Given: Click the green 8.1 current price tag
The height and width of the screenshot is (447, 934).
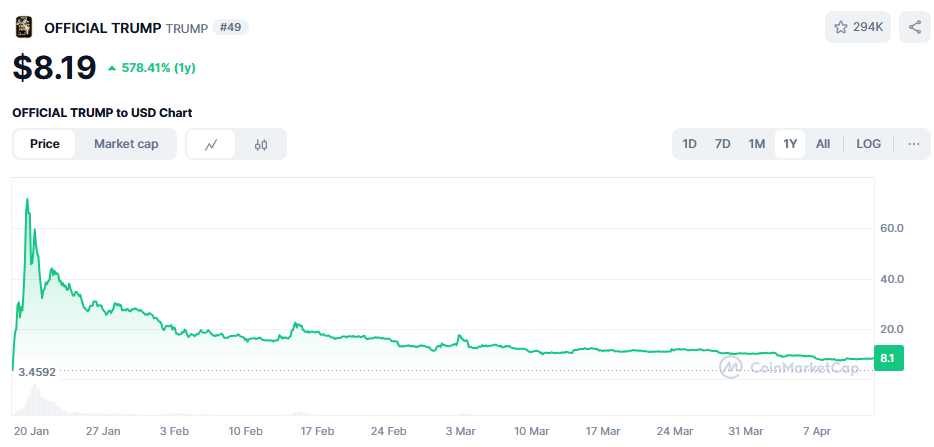Looking at the screenshot, I should pos(889,358).
